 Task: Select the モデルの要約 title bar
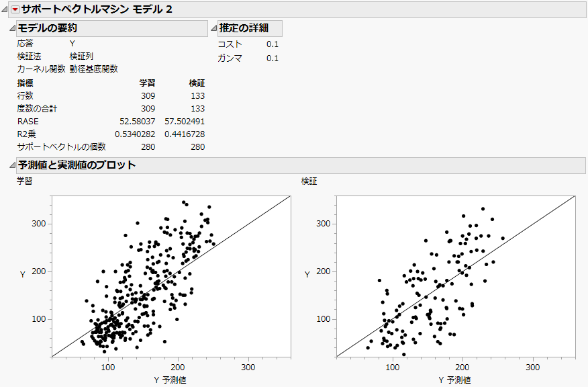pos(54,28)
